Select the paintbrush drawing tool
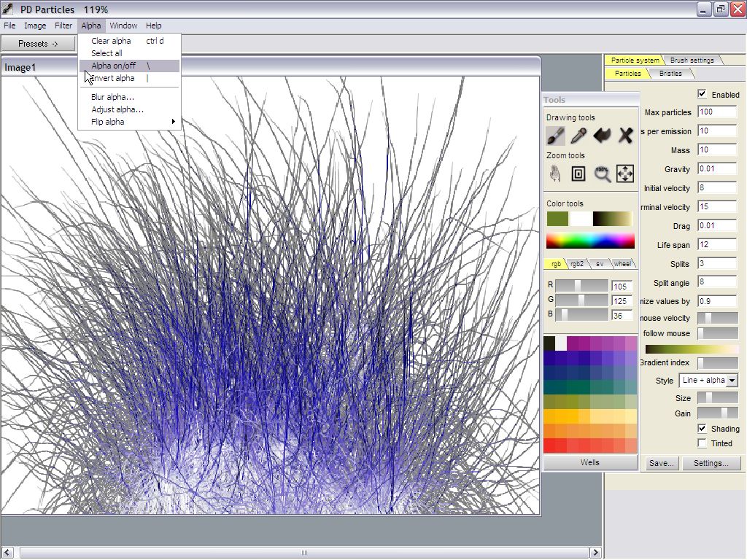 pyautogui.click(x=556, y=135)
